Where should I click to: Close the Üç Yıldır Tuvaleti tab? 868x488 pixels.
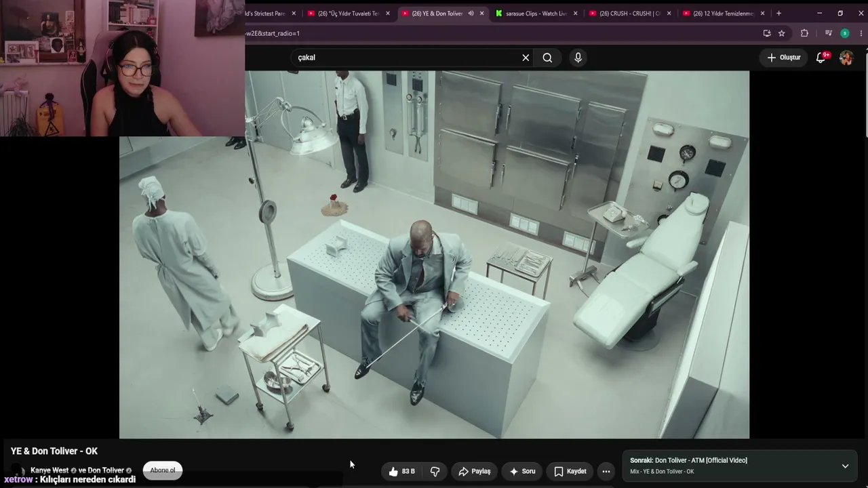click(x=388, y=13)
